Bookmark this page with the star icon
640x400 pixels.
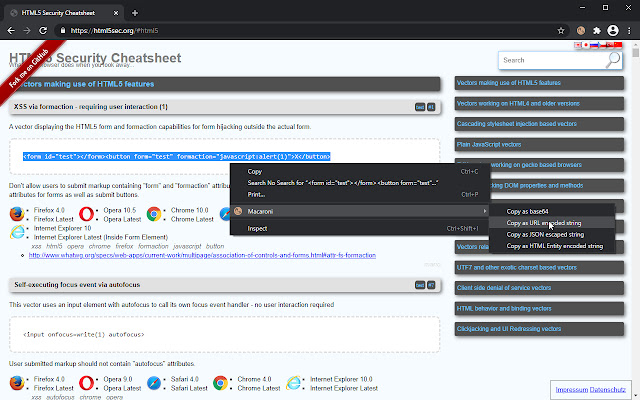click(562, 30)
